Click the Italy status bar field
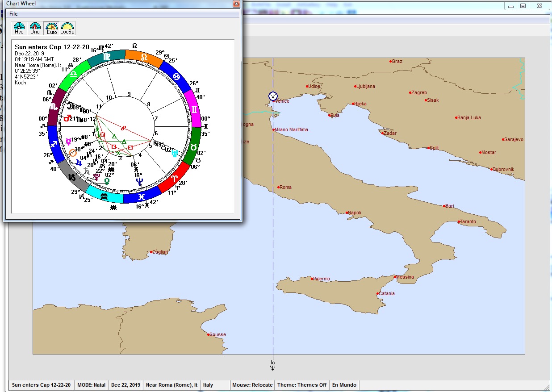 tap(208, 385)
